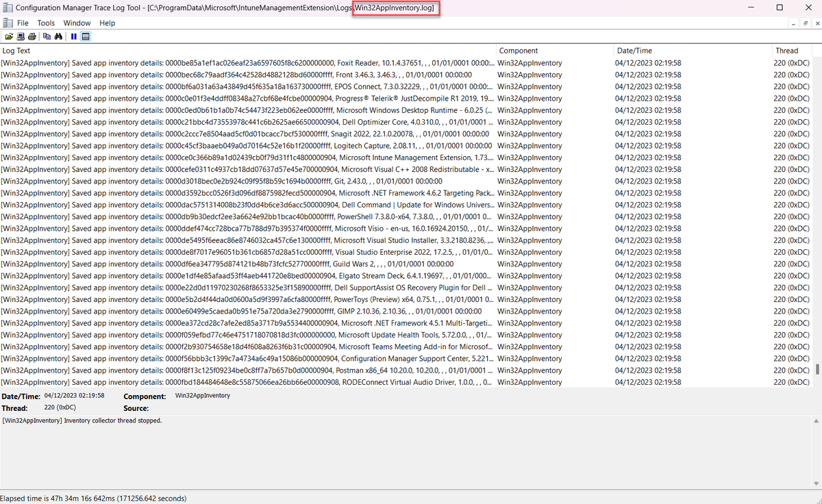Image resolution: width=822 pixels, height=504 pixels.
Task: Print the log using the printer icon
Action: [32, 36]
